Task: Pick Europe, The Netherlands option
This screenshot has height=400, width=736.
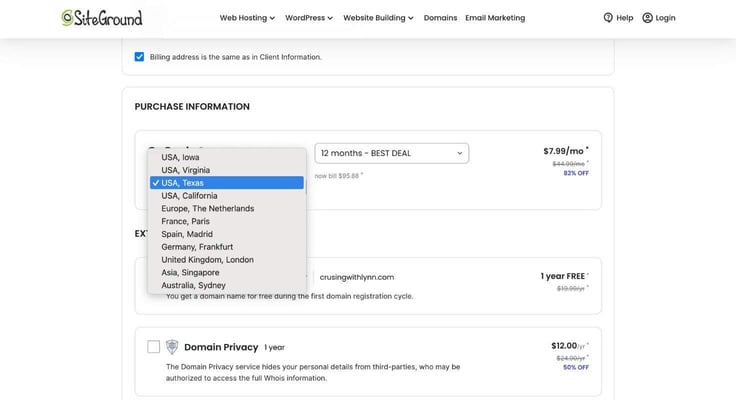Action: 227,208
